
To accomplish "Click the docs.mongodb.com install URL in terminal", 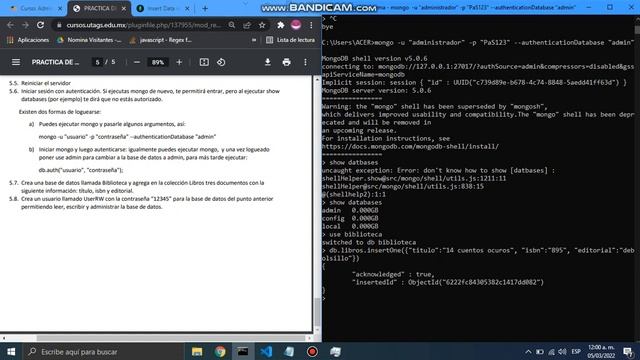I will (x=410, y=146).
